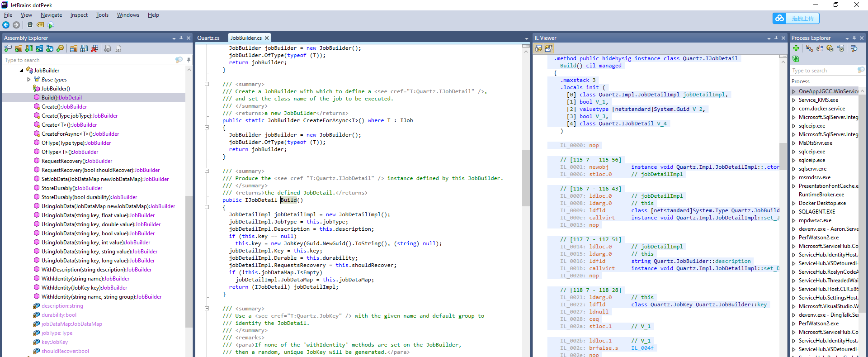This screenshot has height=357, width=868.
Task: Expand the OneApp.IGCC.WinService process
Action: 794,91
